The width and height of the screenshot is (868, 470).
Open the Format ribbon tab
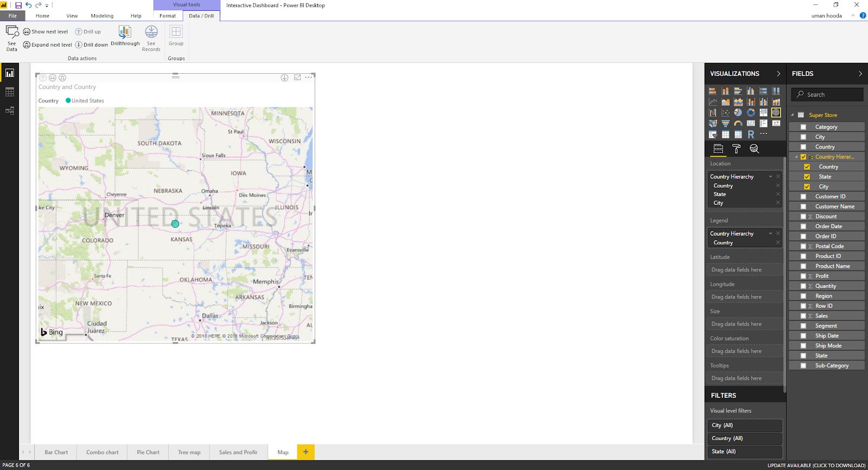click(168, 16)
